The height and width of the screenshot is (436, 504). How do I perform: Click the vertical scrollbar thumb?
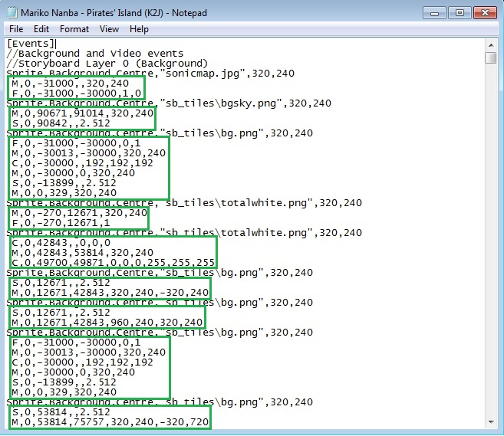[491, 57]
